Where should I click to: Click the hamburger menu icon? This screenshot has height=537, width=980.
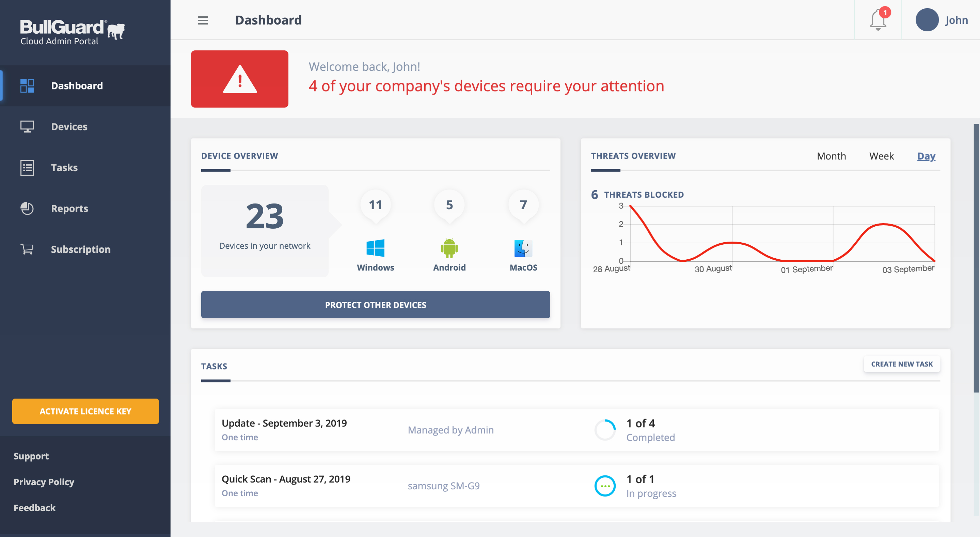coord(203,20)
